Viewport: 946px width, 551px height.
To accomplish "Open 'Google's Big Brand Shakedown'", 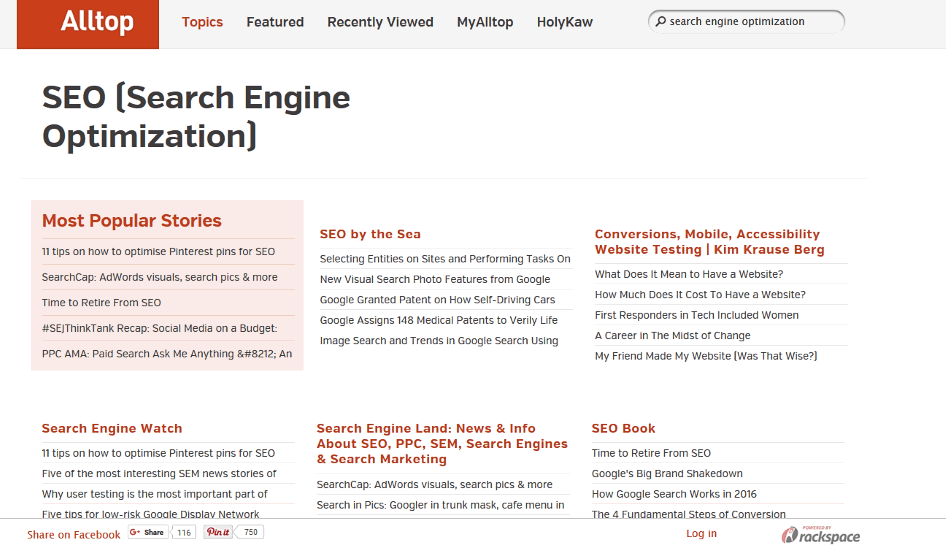I will [667, 474].
